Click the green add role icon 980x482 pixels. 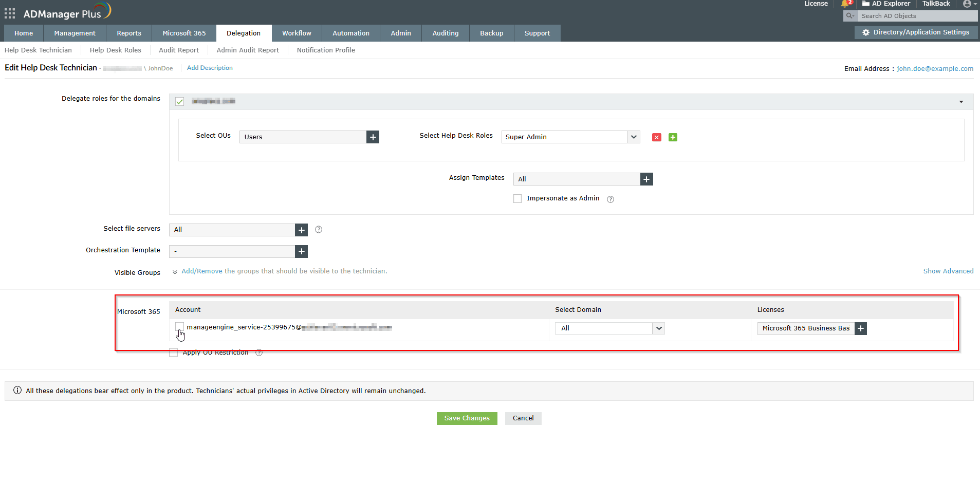673,137
